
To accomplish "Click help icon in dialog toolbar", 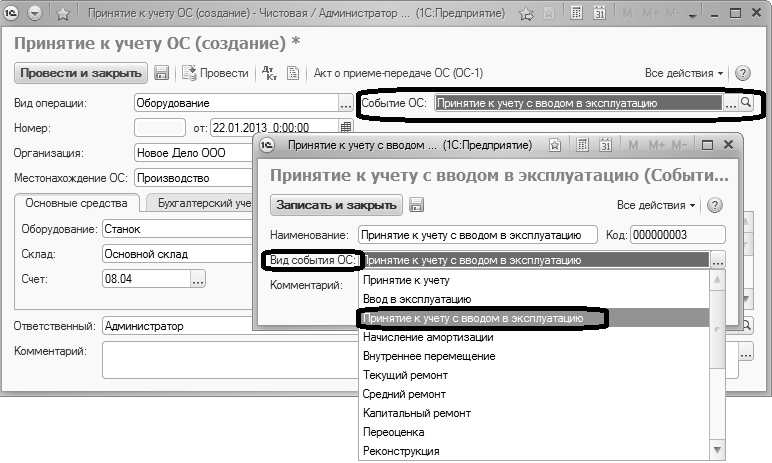I will [714, 205].
